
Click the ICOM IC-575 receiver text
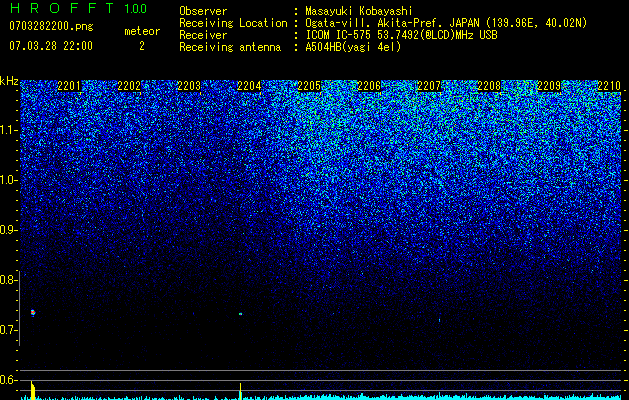pyautogui.click(x=401, y=35)
